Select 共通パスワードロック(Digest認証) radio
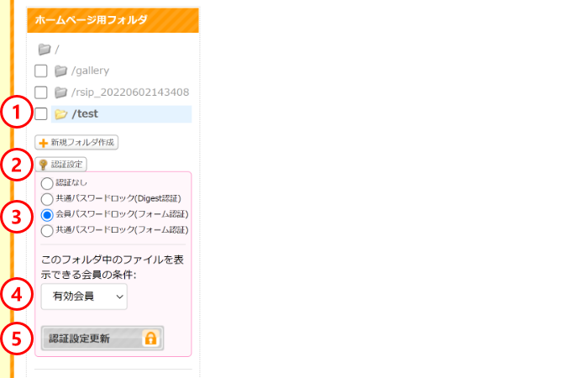588x378 pixels. 47,199
